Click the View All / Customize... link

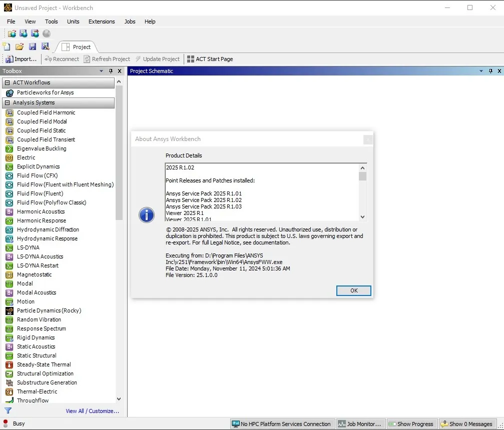[93, 411]
